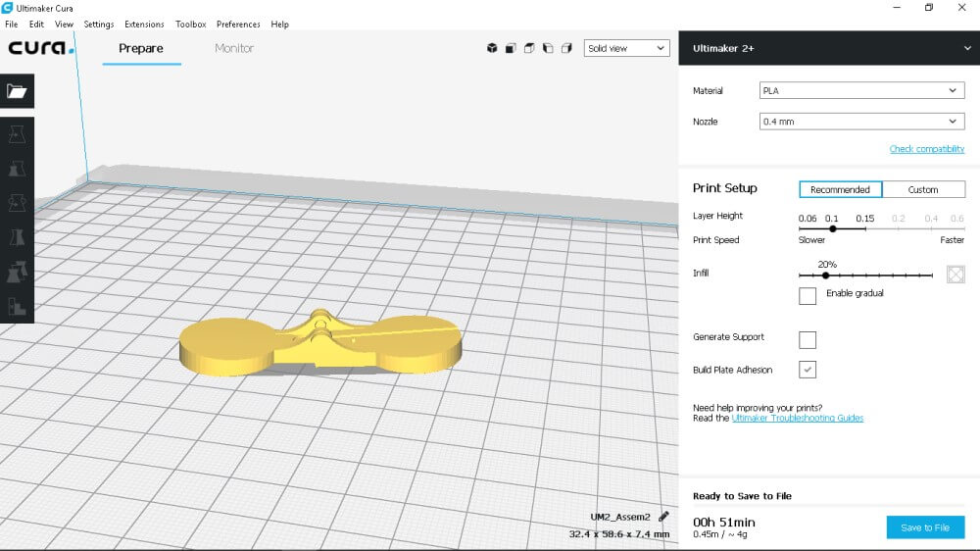
Task: Click the Cura logo
Action: [x=41, y=47]
